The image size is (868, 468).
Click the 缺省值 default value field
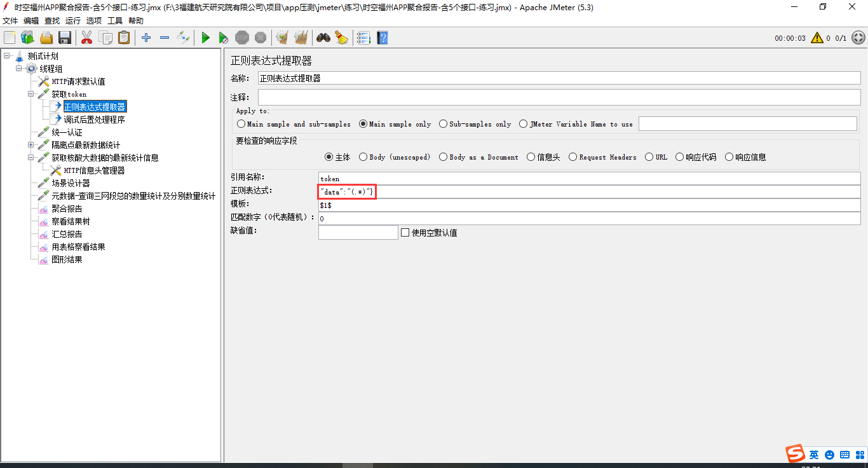tap(358, 233)
